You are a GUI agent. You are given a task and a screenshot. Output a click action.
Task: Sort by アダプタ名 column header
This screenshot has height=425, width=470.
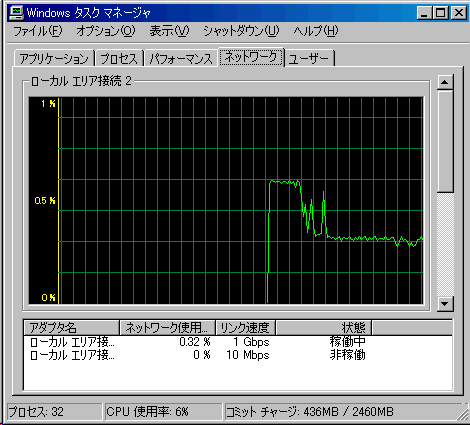point(71,328)
